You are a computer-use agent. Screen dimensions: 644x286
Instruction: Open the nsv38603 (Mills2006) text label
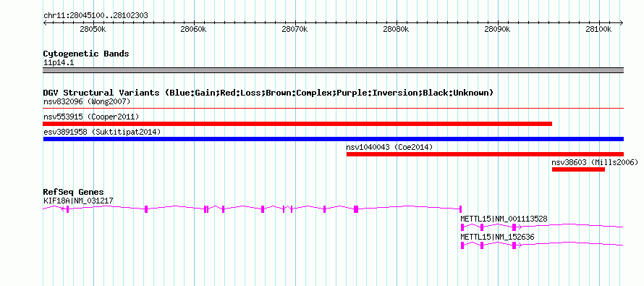(595, 162)
